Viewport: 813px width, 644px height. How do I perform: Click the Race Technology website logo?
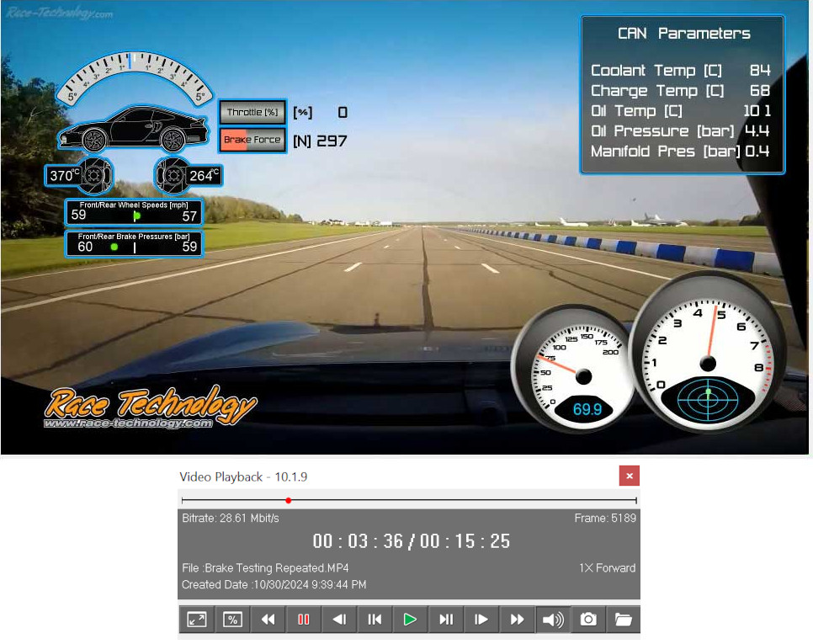point(150,409)
